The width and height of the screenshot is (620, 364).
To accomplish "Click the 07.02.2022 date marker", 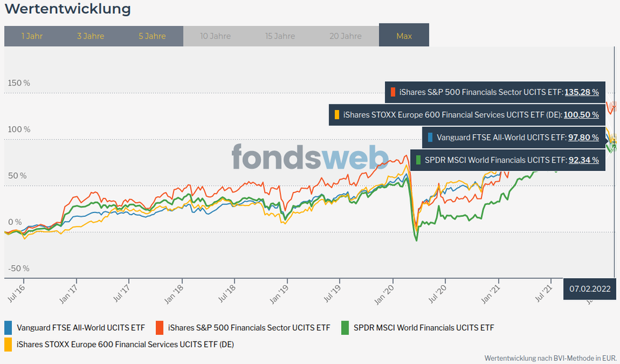I will 590,288.
